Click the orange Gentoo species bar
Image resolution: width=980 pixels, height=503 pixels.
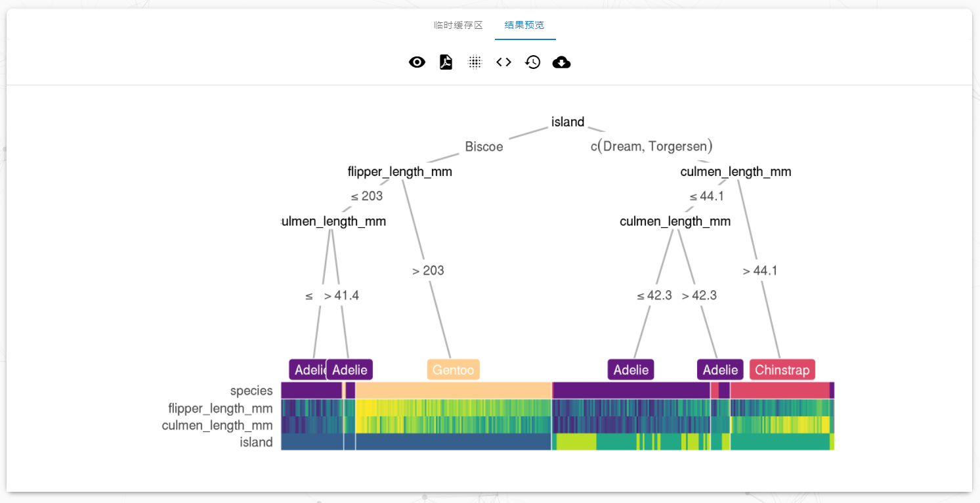[x=453, y=390]
